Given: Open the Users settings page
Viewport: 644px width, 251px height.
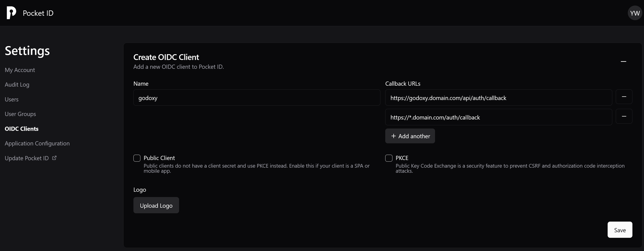Looking at the screenshot, I should pos(12,99).
